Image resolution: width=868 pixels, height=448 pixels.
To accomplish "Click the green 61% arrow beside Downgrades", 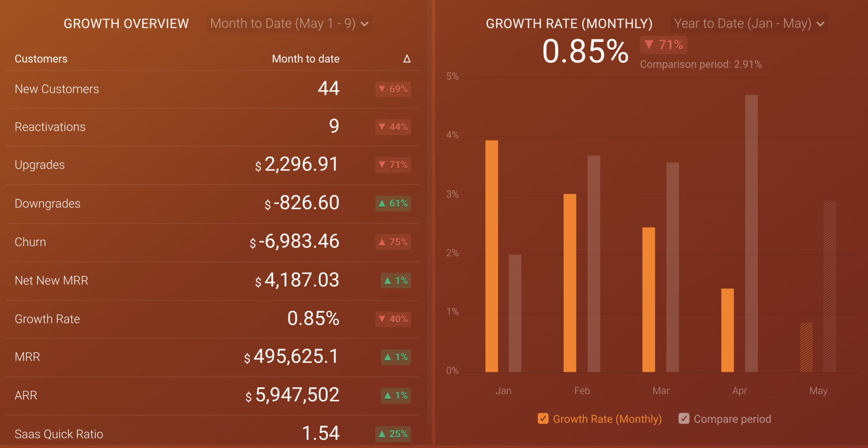I will (x=393, y=204).
